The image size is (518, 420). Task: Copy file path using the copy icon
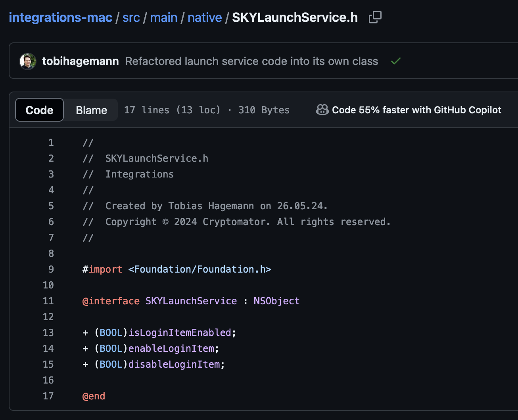(375, 17)
